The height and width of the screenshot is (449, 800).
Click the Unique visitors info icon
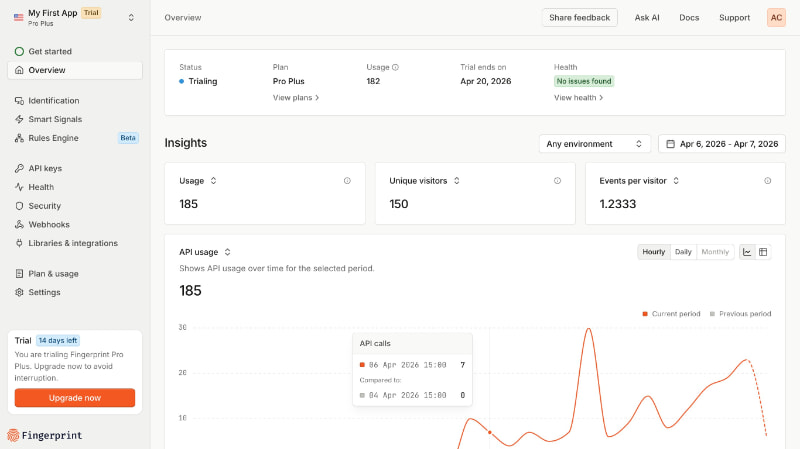point(557,181)
